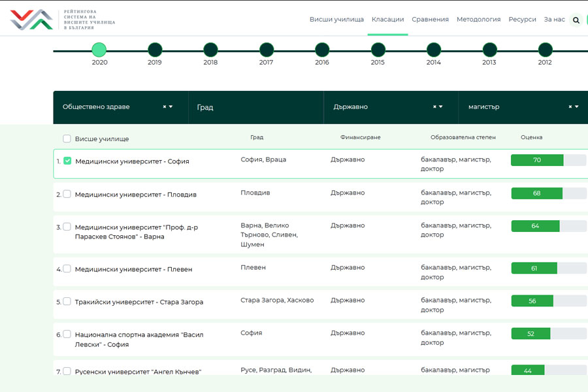588x392 pixels.
Task: Expand the Държавно financing dropdown arrow
Action: click(x=441, y=107)
